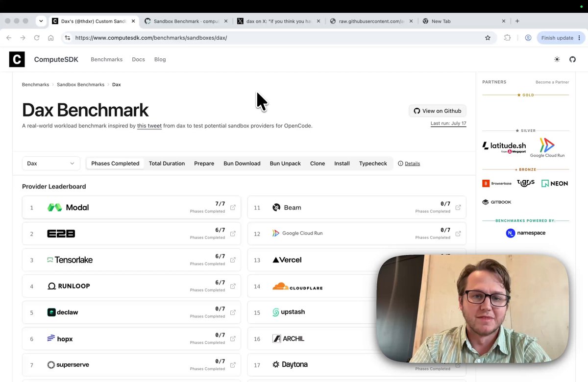Open the tab search chevron dropdown
The height and width of the screenshot is (382, 588).
tap(41, 21)
